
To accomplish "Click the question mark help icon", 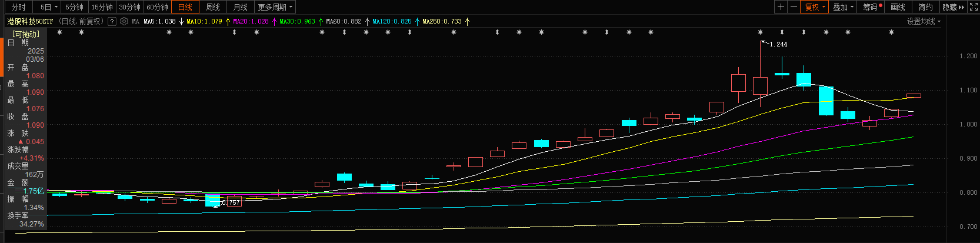I will pyautogui.click(x=112, y=21).
